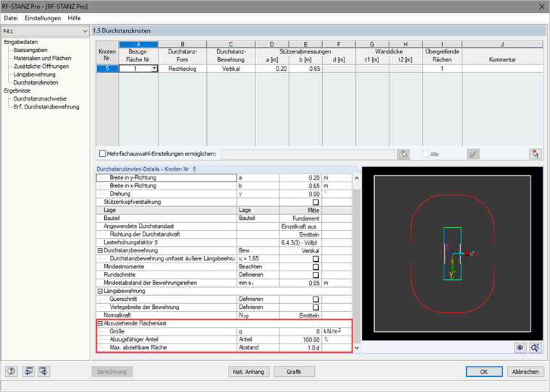Click Normalkraft value Ermitteln
The width and height of the screenshot is (550, 392).
[x=300, y=315]
